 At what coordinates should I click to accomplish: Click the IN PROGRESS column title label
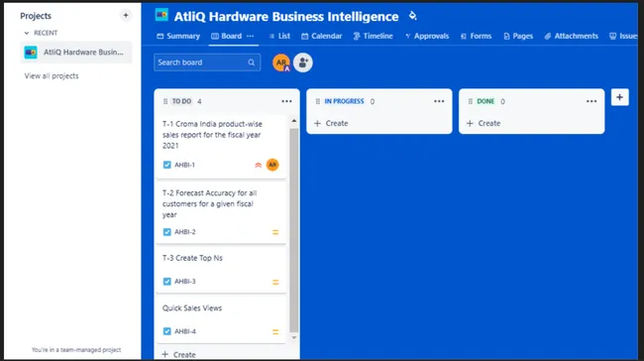[344, 101]
